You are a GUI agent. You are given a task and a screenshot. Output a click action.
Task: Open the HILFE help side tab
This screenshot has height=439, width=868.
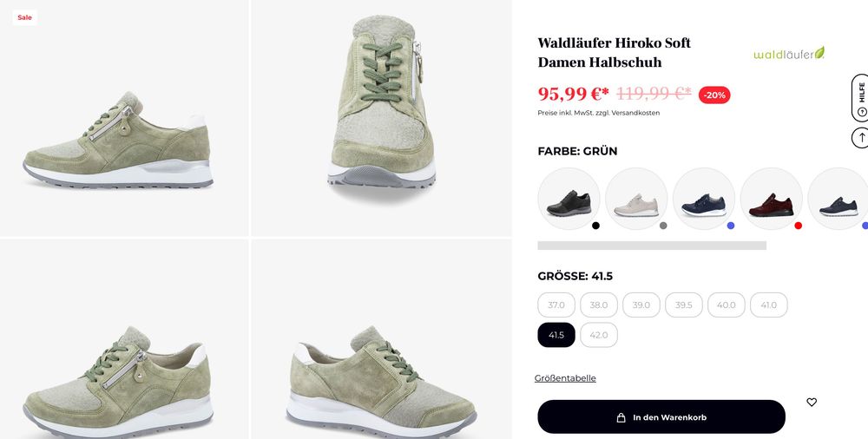click(x=860, y=98)
